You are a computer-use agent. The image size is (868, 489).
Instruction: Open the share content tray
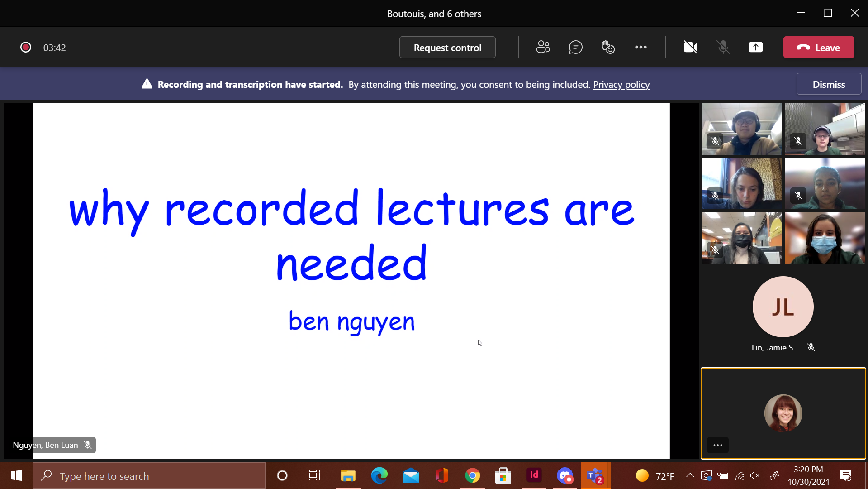[x=755, y=47]
